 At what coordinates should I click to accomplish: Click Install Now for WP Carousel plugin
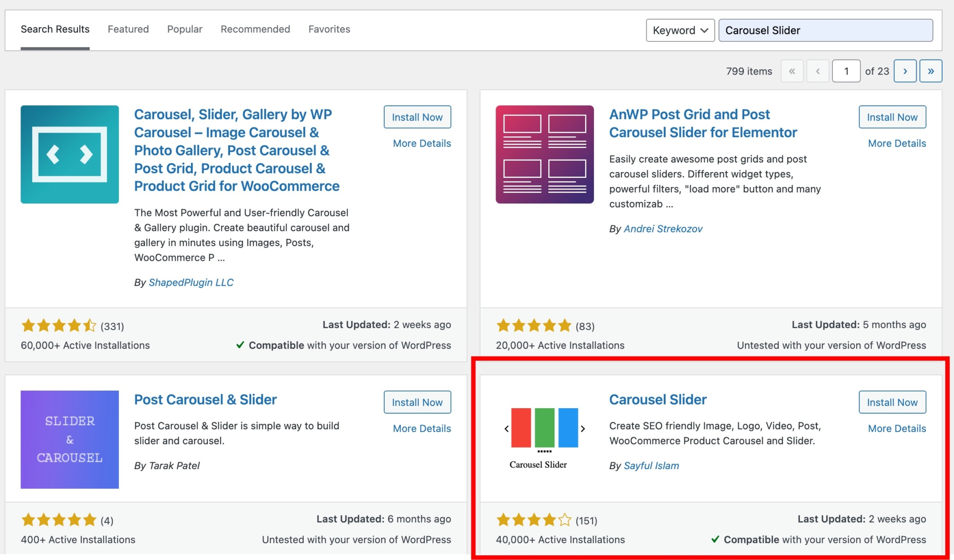pyautogui.click(x=417, y=117)
